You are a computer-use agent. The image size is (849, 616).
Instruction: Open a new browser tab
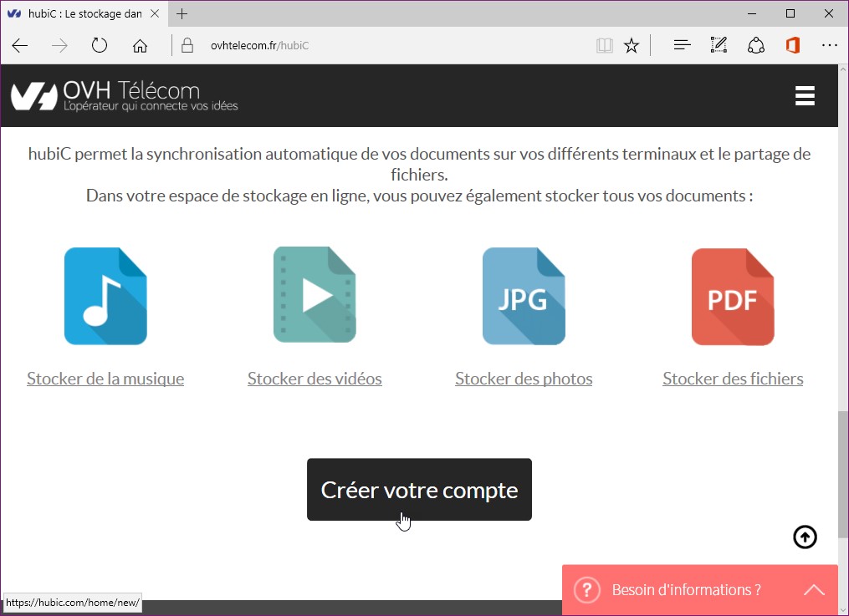tap(182, 14)
